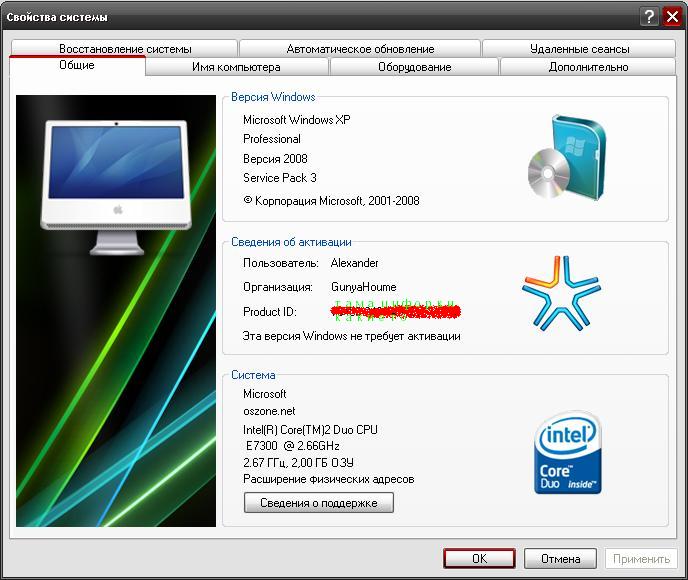Click the Service Pack 3 text
This screenshot has height=580, width=688.
click(280, 178)
